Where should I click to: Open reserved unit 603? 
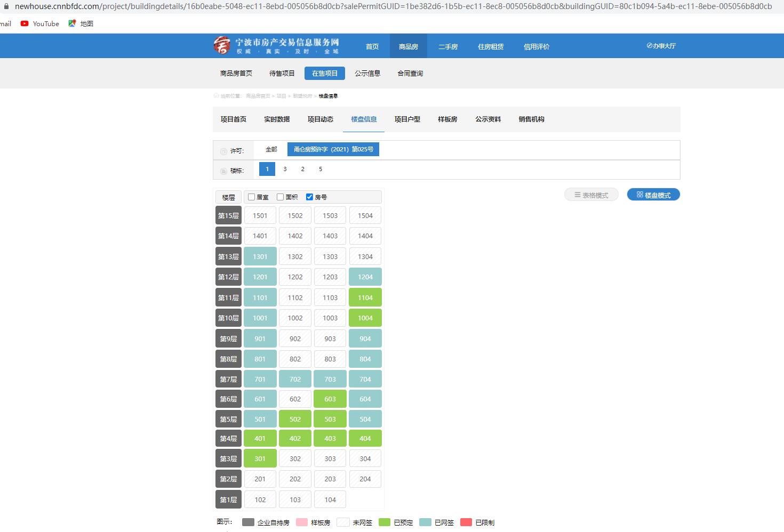pyautogui.click(x=330, y=399)
